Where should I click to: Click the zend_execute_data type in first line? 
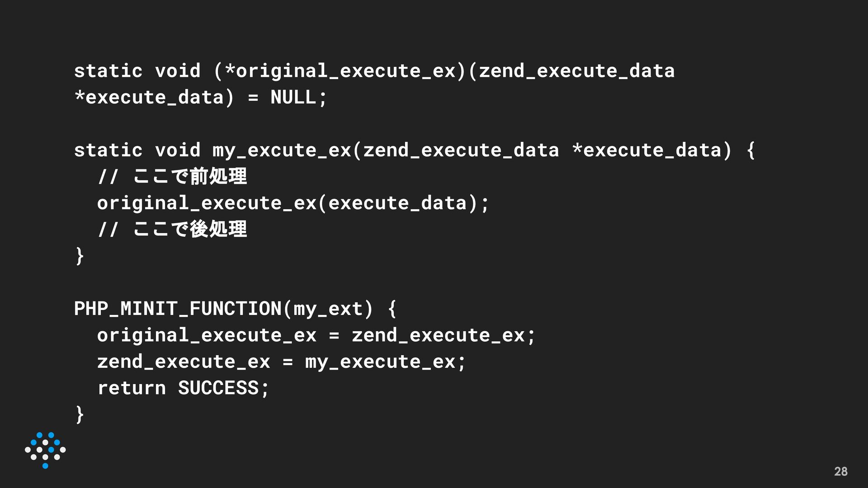(577, 71)
